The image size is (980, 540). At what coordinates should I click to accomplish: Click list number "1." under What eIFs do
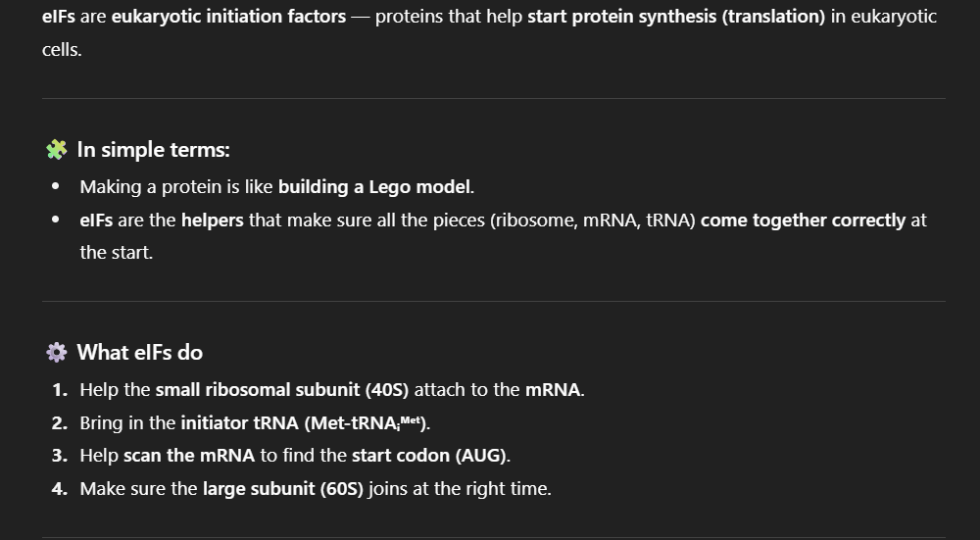pos(60,390)
